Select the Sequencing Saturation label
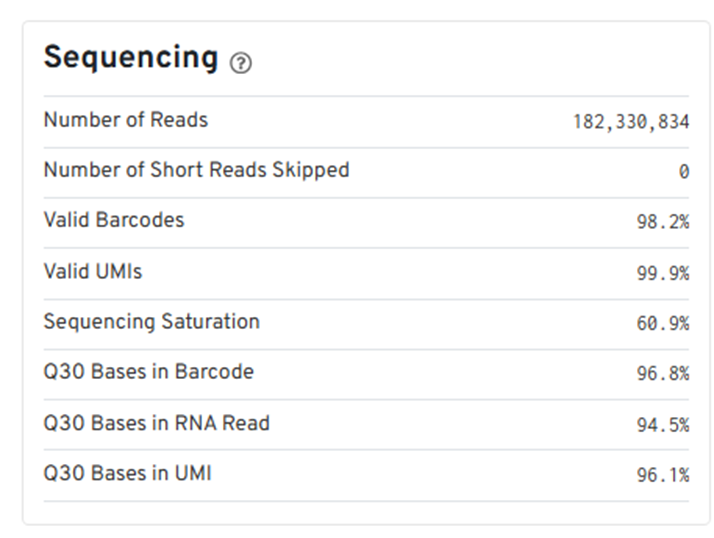This screenshot has width=714, height=538. coord(151,322)
